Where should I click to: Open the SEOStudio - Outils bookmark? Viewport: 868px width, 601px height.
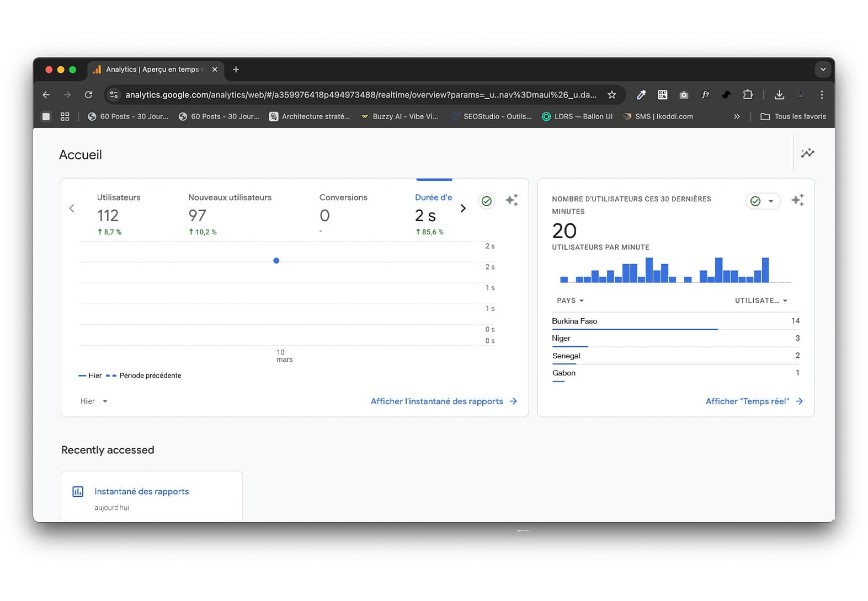click(x=491, y=116)
